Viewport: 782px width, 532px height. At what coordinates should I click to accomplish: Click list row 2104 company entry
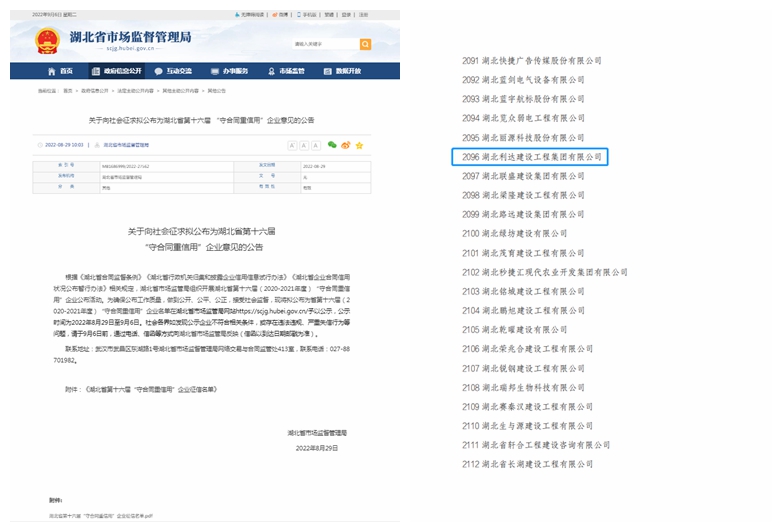pos(523,311)
